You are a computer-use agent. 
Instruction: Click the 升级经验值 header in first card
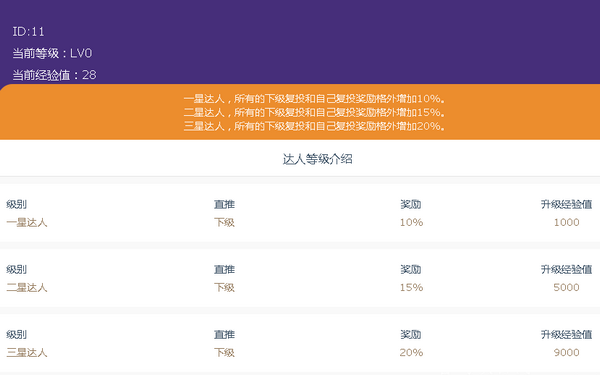pos(566,204)
